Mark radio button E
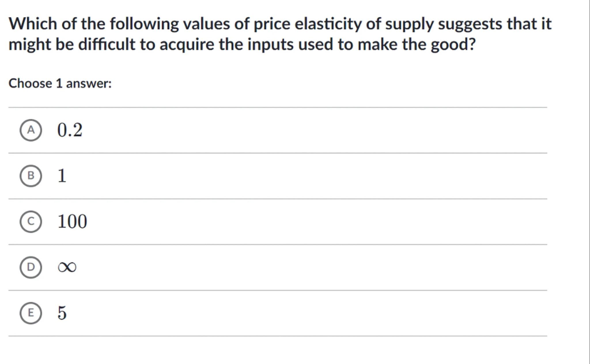The image size is (590, 364). [x=31, y=313]
